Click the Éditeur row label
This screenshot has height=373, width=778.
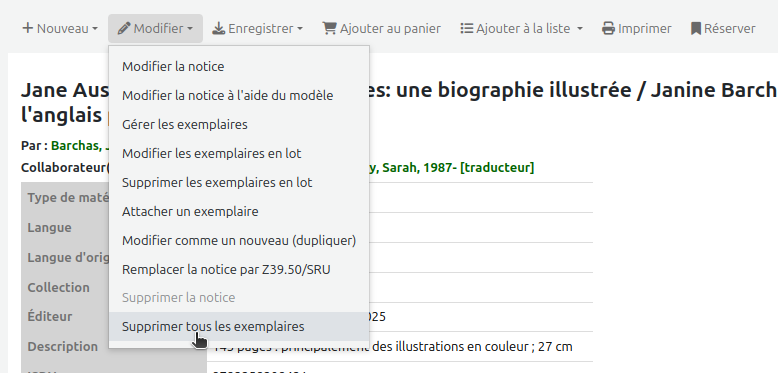click(x=50, y=316)
